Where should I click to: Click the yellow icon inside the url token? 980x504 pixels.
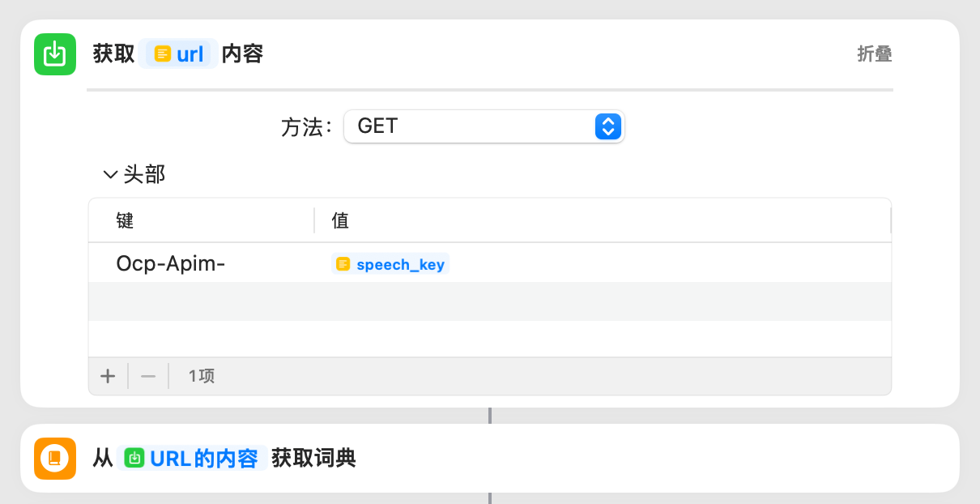[163, 54]
